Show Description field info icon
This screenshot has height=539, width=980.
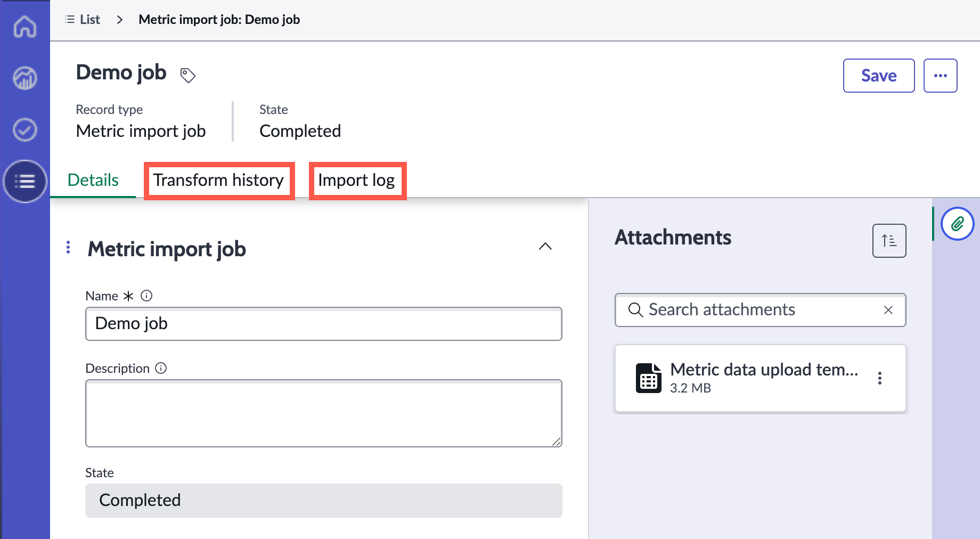[161, 368]
